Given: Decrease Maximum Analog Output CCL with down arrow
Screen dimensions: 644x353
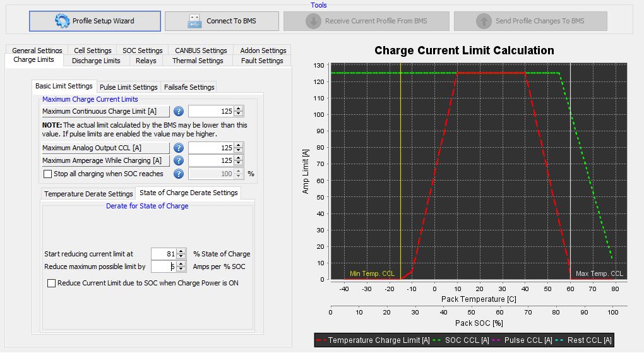Looking at the screenshot, I should 238,150.
